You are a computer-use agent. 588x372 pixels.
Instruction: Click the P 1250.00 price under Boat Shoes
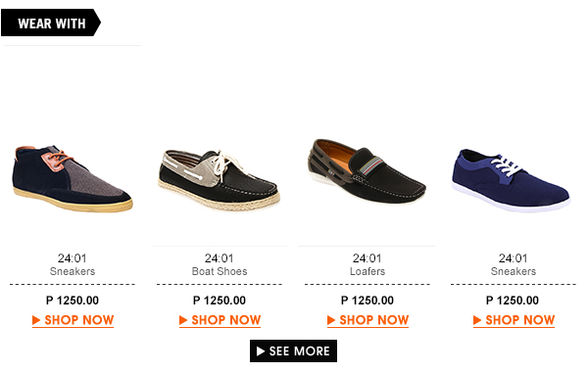(220, 301)
